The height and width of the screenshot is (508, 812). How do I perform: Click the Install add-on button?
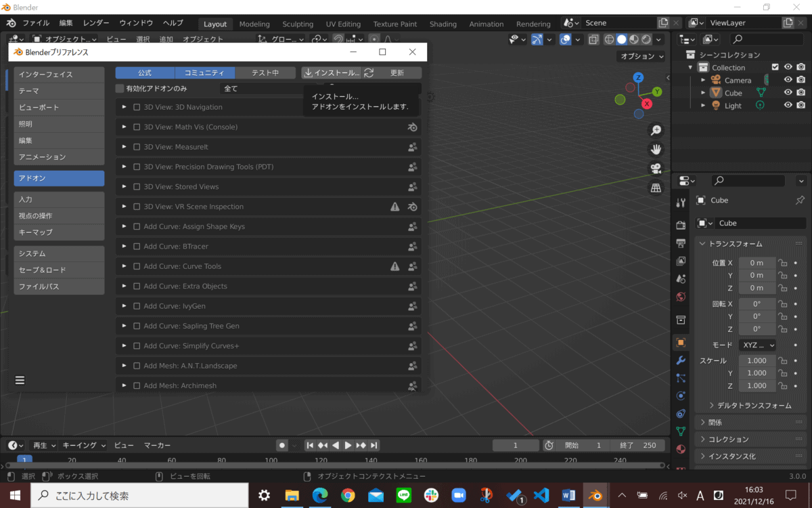click(332, 72)
